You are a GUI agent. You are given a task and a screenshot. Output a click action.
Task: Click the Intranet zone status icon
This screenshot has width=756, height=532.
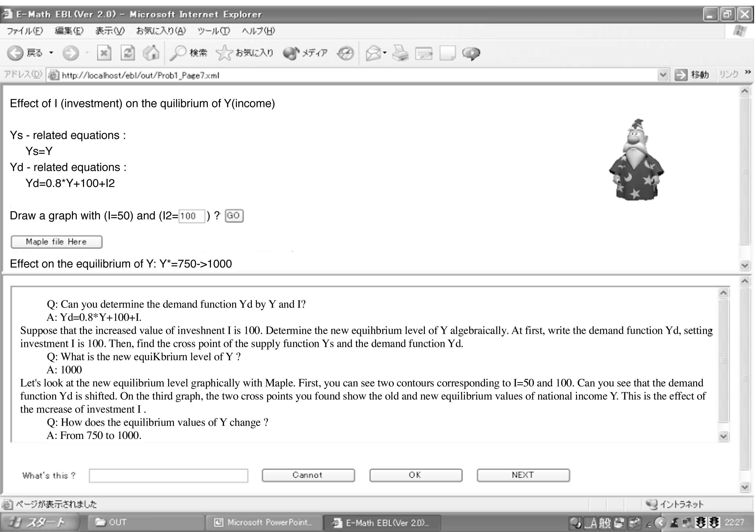(652, 504)
